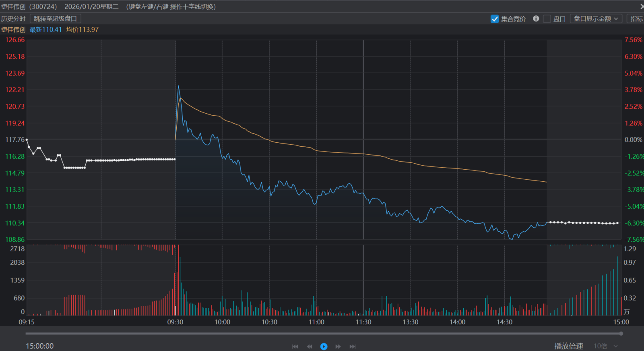Click the 09:30 opening price spike peak
644x351 pixels.
178,86
